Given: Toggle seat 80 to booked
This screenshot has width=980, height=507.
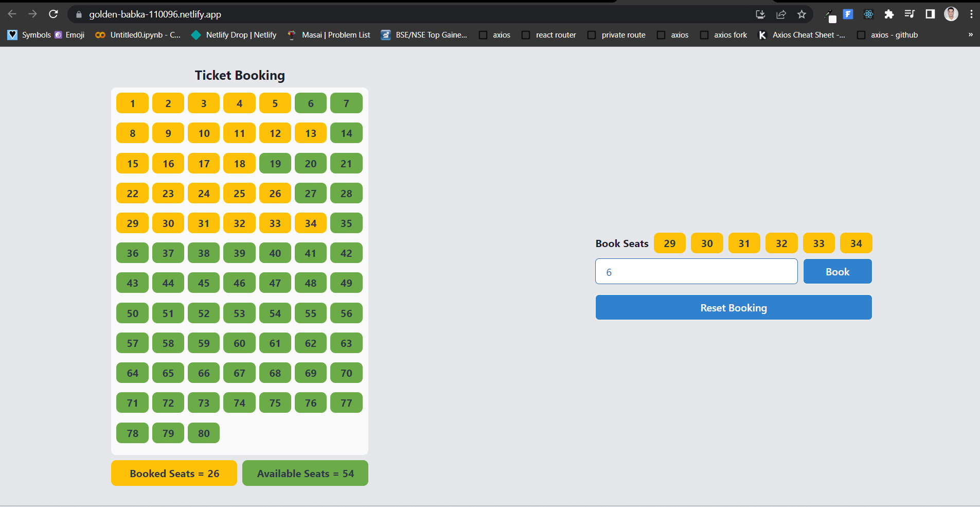Looking at the screenshot, I should 204,433.
